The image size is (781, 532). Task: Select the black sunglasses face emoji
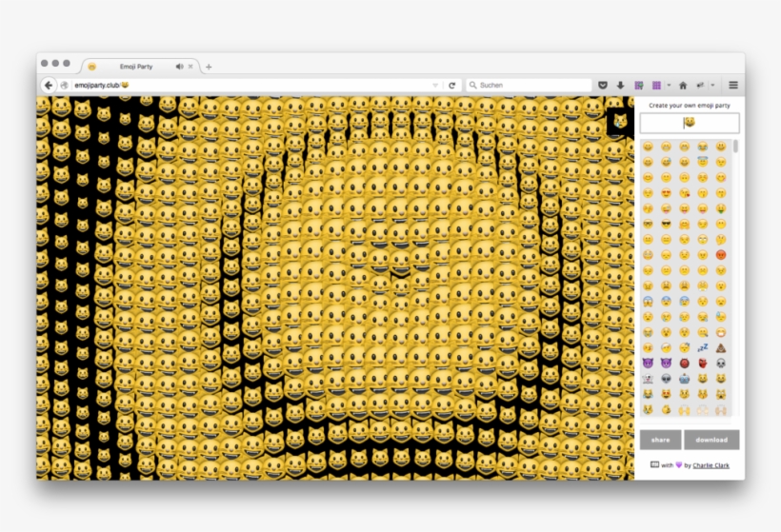[666, 224]
